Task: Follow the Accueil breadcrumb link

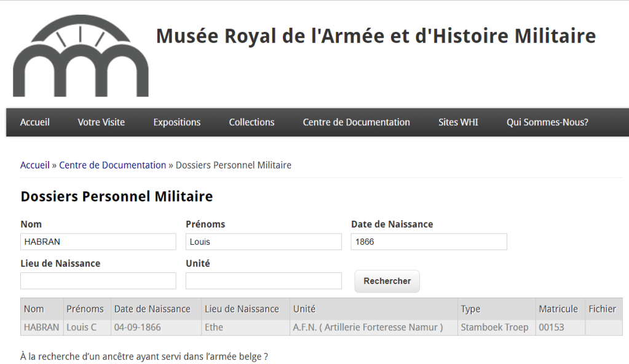Action: tap(34, 165)
